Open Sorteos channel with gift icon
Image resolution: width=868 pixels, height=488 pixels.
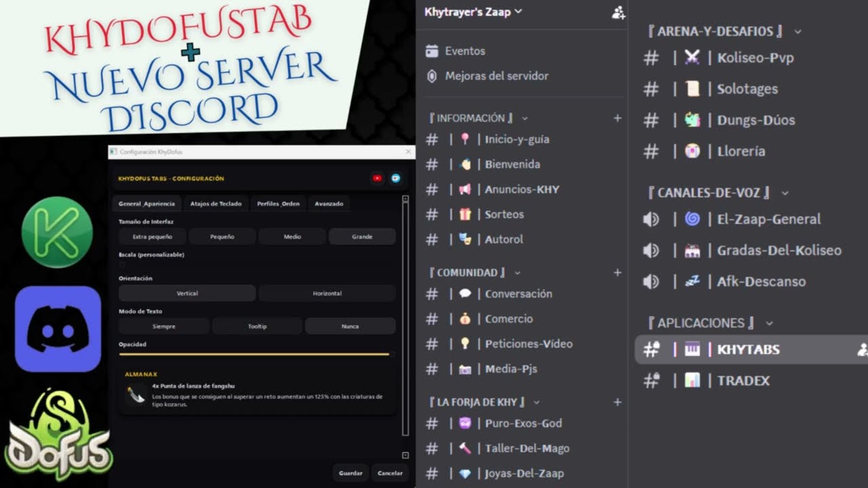pos(465,214)
